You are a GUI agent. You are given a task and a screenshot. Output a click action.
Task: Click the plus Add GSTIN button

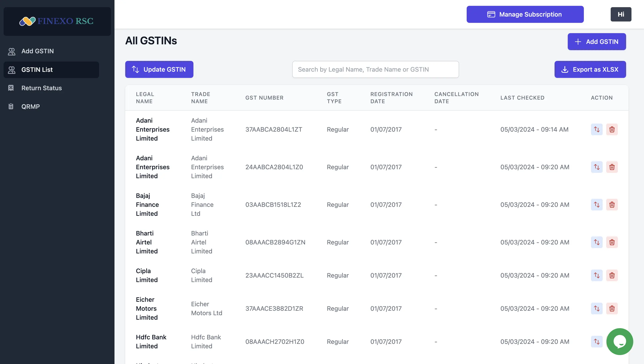597,42
